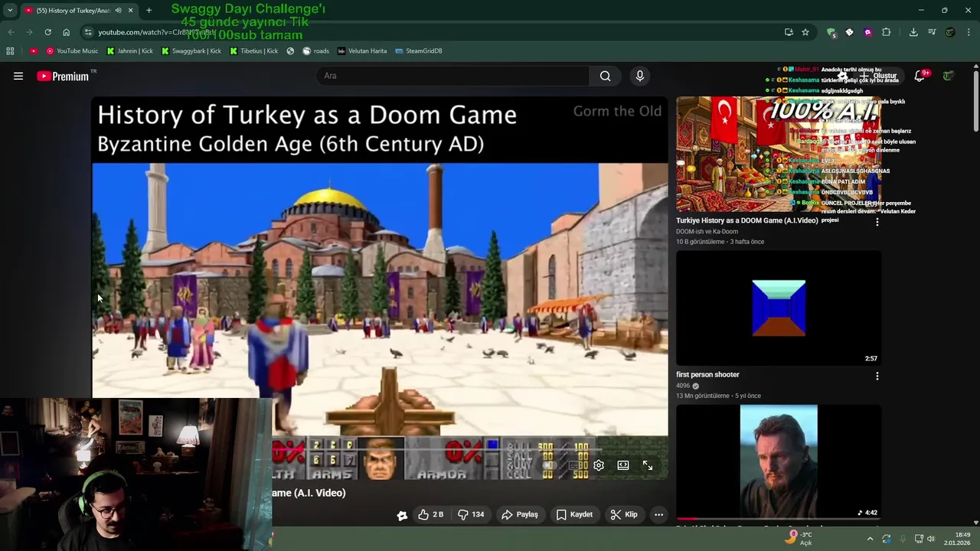Open weather widget showing -3°C
This screenshot has width=980, height=551.
799,539
